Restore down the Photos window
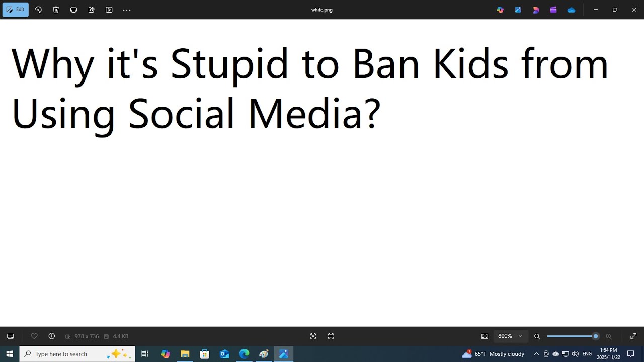Viewport: 644px width, 362px height. tap(615, 10)
